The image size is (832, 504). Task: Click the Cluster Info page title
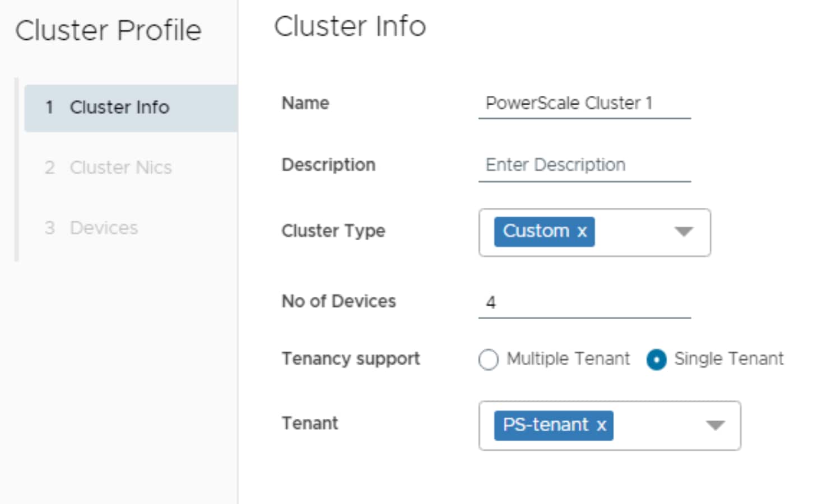point(350,26)
